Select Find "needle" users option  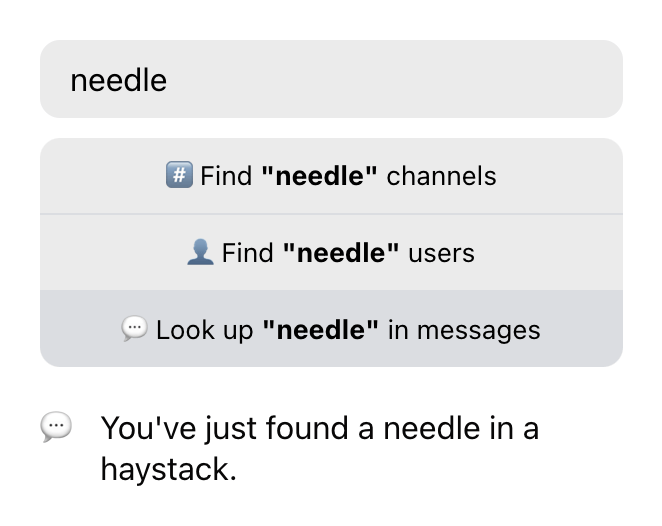pyautogui.click(x=331, y=253)
